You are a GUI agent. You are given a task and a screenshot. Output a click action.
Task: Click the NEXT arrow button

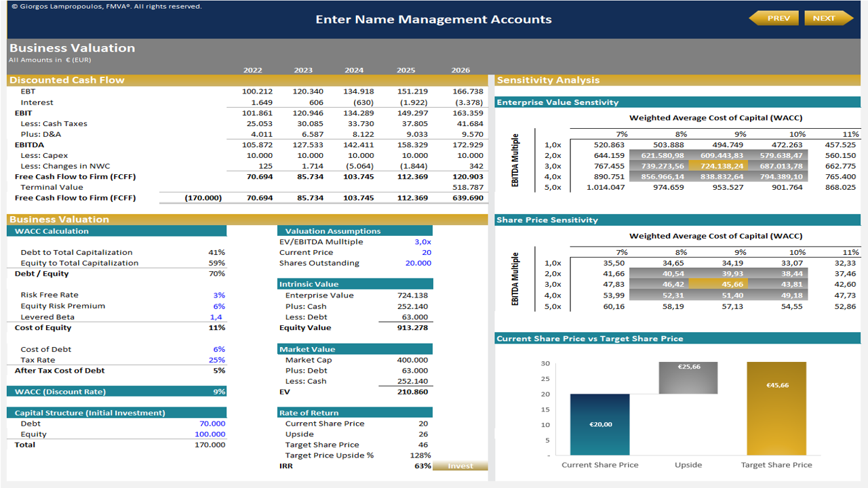(x=829, y=18)
